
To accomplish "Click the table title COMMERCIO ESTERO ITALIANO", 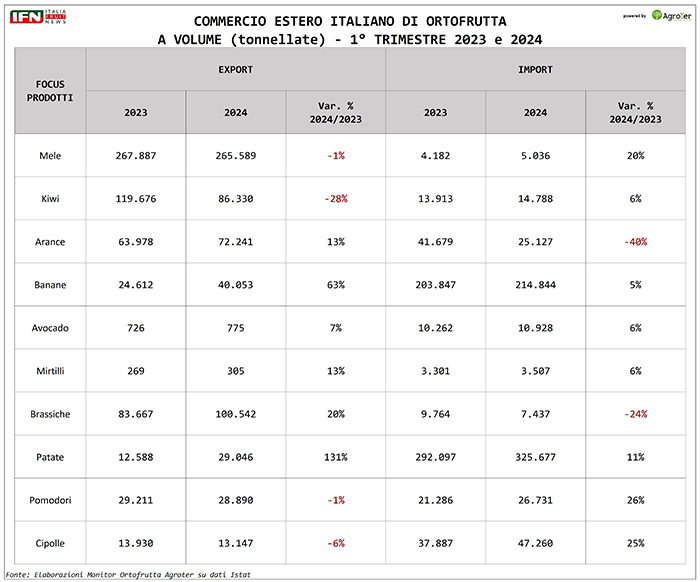I will 350,20.
